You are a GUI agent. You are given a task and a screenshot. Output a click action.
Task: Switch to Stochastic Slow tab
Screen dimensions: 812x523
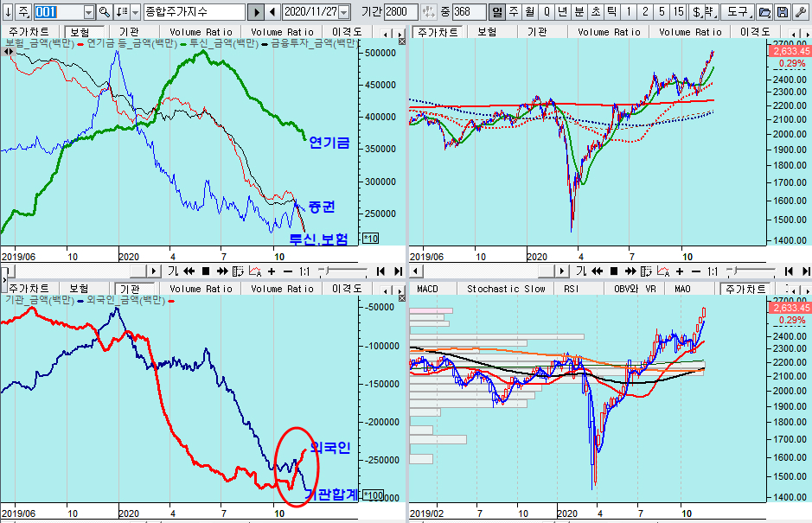(x=506, y=289)
